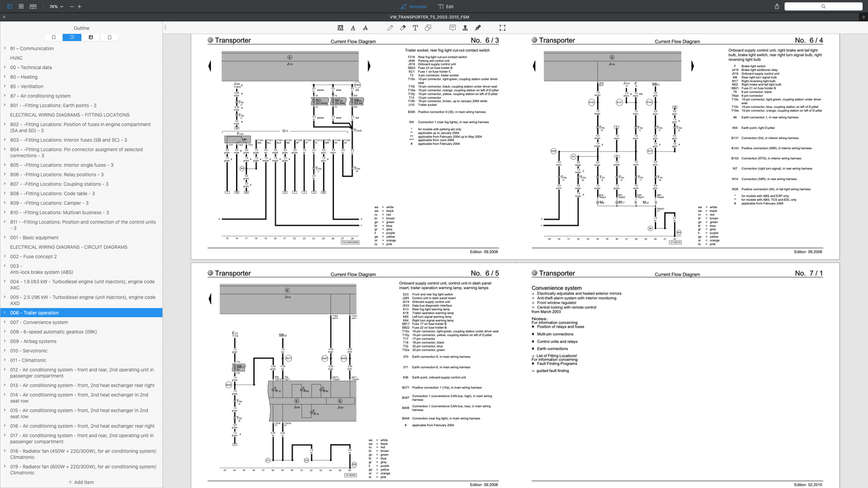The height and width of the screenshot is (488, 868).
Task: Open '010 - Servotronic' outline entry
Action: [x=28, y=351]
